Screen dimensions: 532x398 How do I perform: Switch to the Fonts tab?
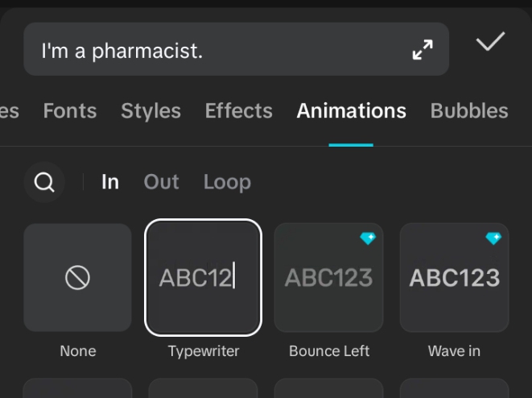(x=70, y=110)
